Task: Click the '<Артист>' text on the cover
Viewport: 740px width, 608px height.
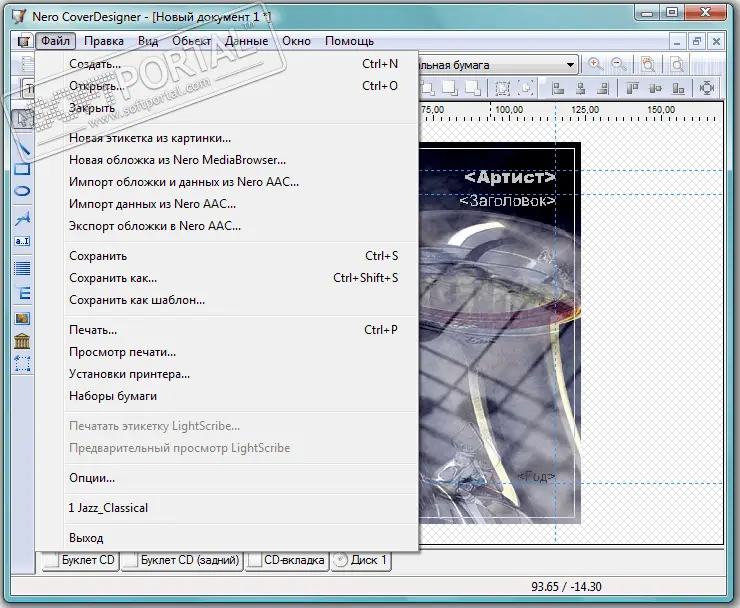Action: [509, 177]
